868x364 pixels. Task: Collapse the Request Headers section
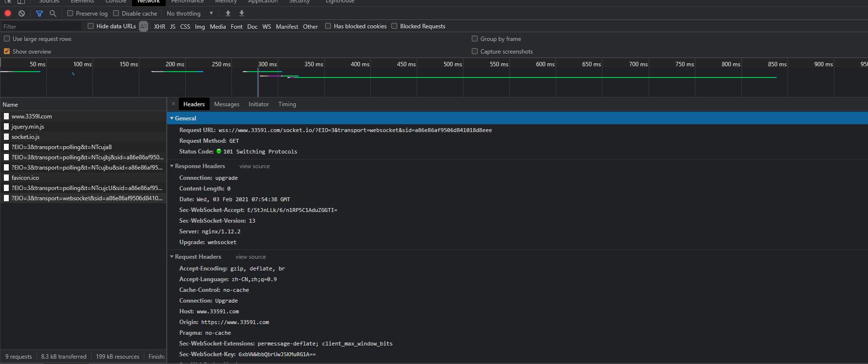[172, 257]
